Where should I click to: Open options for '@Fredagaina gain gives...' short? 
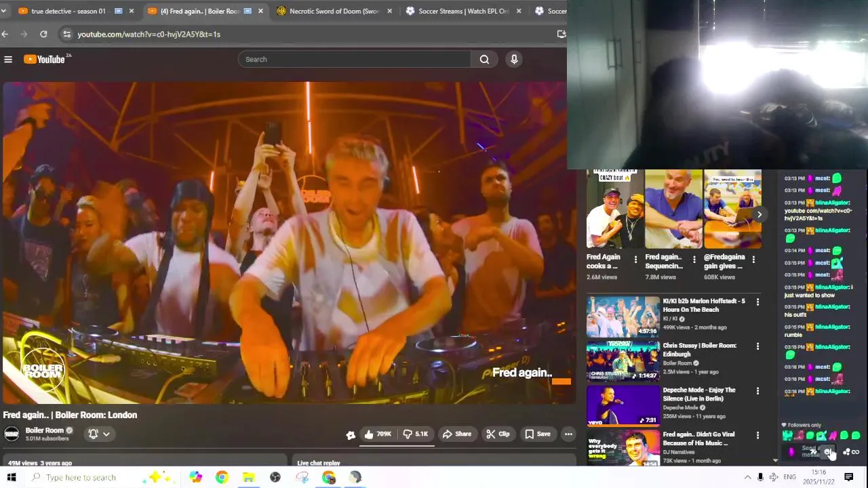pyautogui.click(x=753, y=260)
